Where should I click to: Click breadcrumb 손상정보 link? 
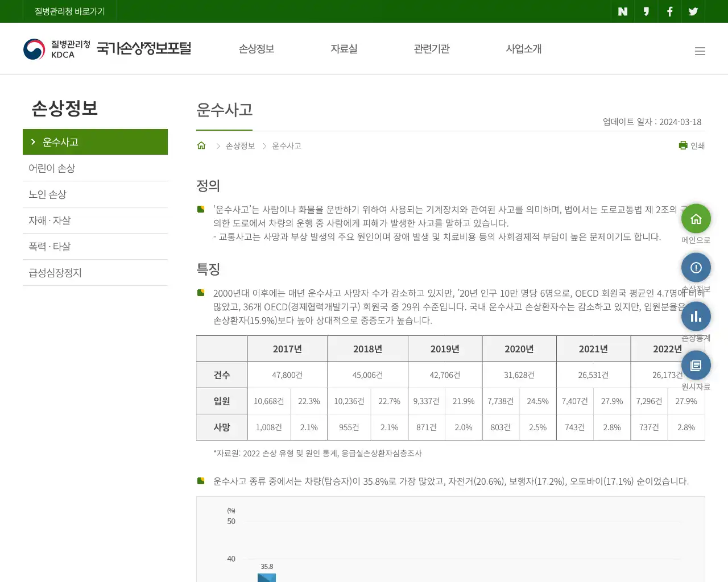(240, 146)
